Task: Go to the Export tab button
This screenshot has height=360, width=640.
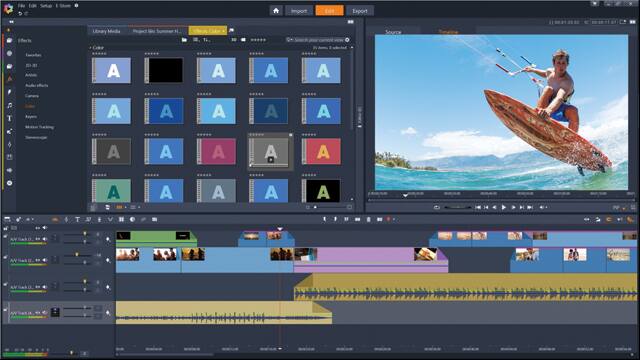Action: tap(360, 11)
